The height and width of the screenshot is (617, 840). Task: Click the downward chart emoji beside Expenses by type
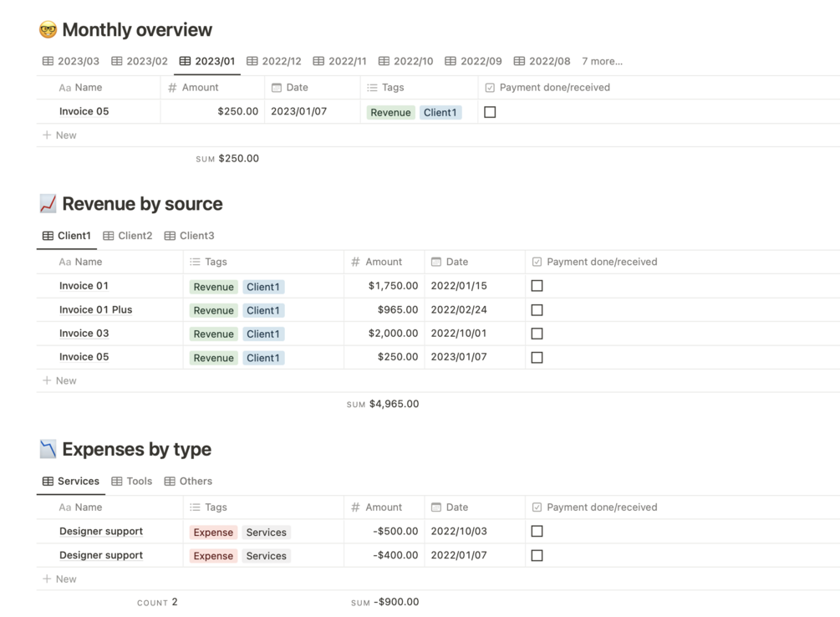coord(48,449)
